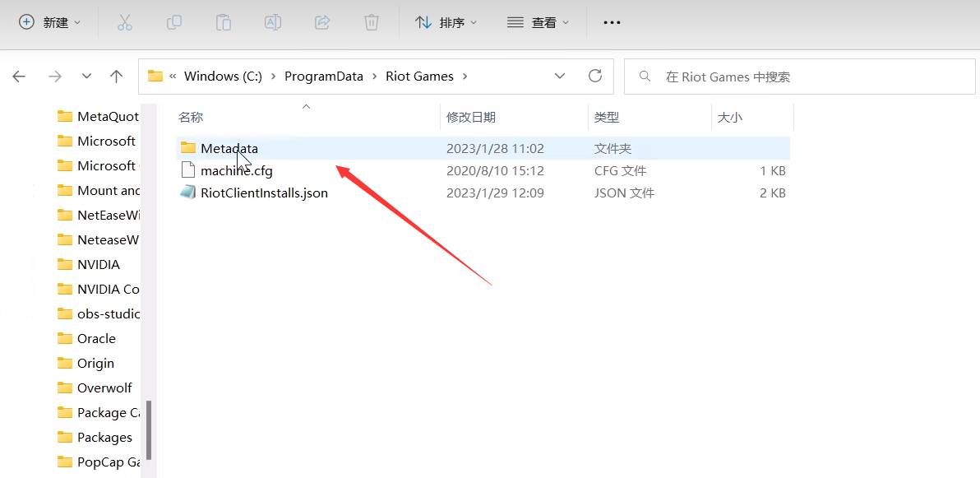The width and height of the screenshot is (980, 478).
Task: Select PopCap Ga folder in sidebar
Action: [x=98, y=462]
